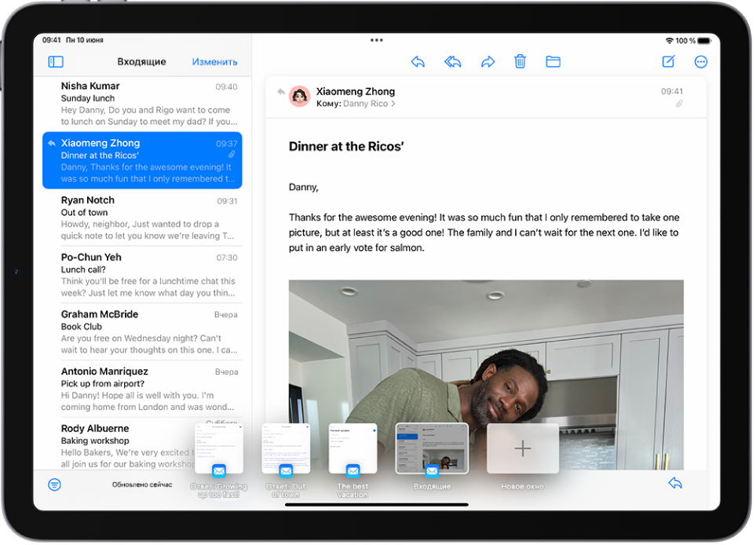
Task: Open Graham McBride's Book Club email
Action: pos(142,332)
